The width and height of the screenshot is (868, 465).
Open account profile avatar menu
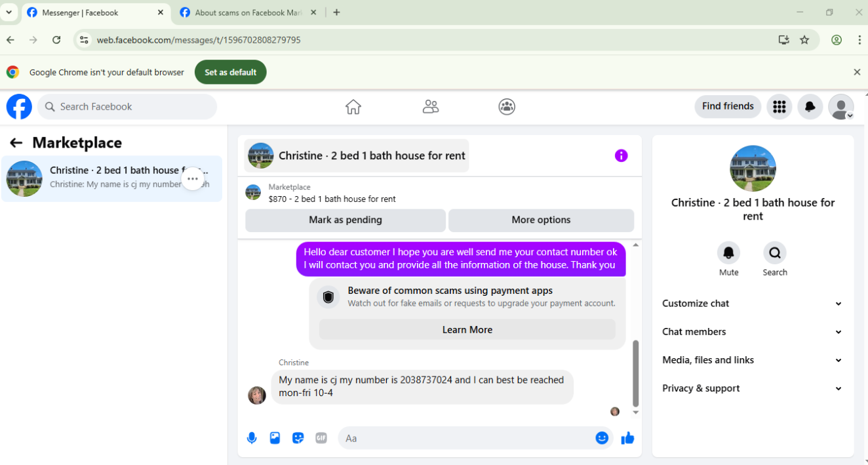[x=840, y=106]
